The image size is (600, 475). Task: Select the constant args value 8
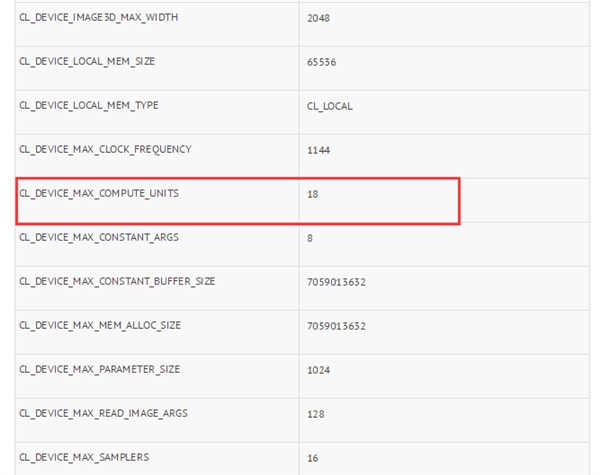coord(310,238)
